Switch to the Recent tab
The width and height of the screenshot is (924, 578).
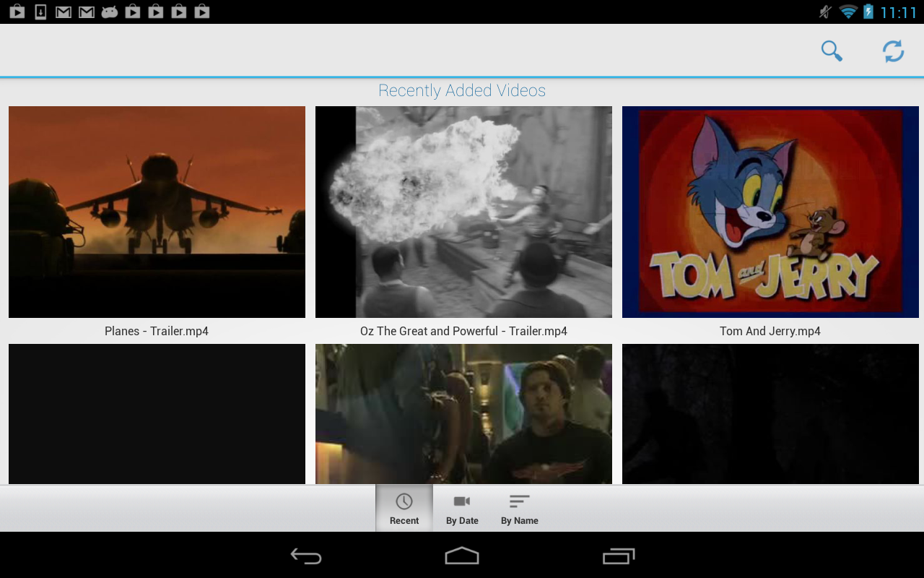404,508
